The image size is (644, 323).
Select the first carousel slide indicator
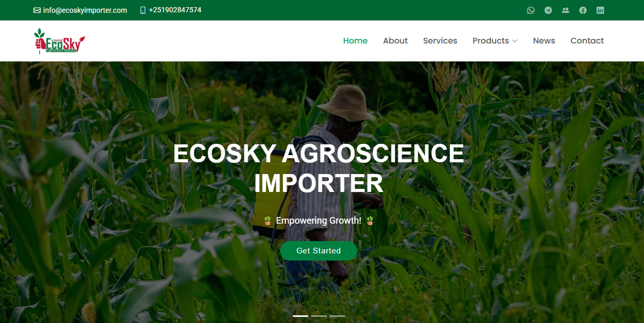click(x=301, y=316)
